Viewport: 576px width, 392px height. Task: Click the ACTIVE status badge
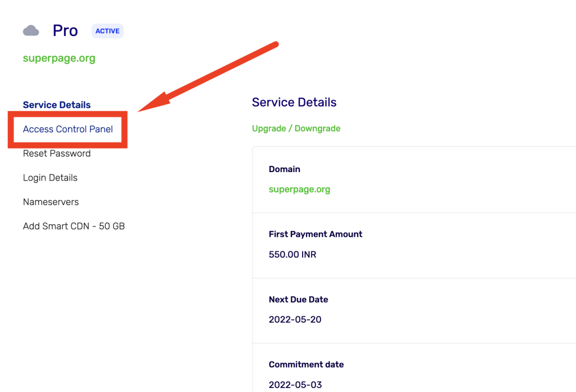[x=107, y=31]
